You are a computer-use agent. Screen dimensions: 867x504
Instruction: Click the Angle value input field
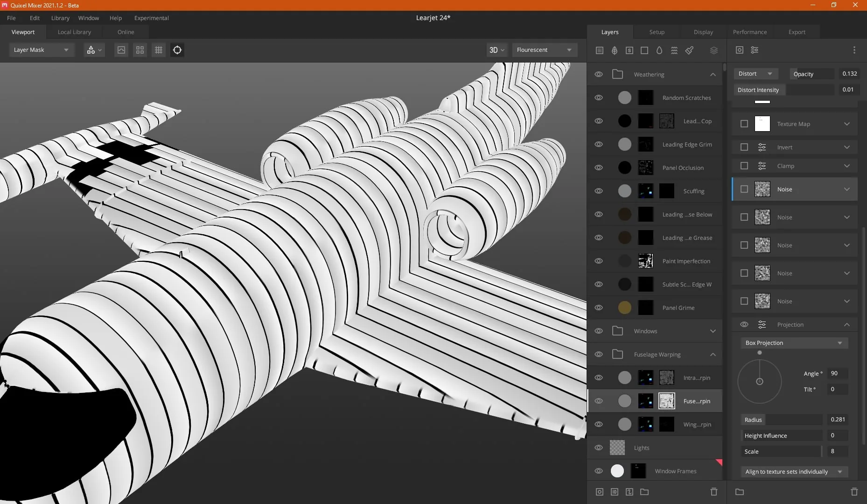coord(837,373)
